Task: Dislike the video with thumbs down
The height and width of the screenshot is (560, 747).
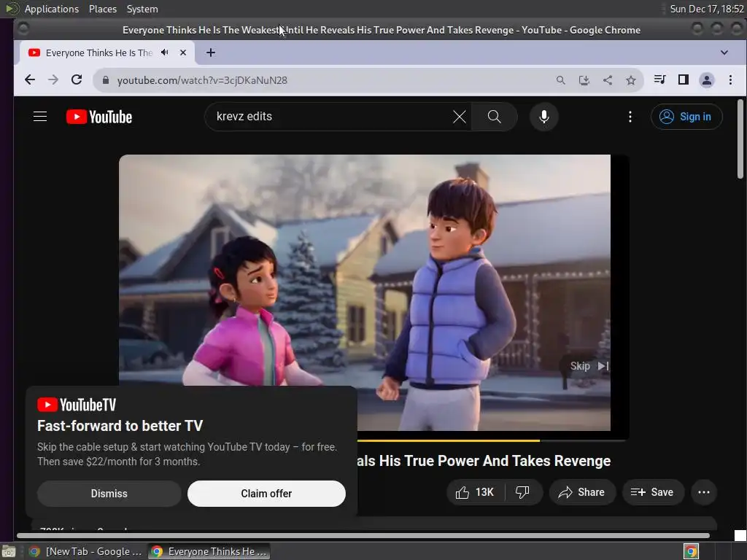Action: (x=522, y=492)
